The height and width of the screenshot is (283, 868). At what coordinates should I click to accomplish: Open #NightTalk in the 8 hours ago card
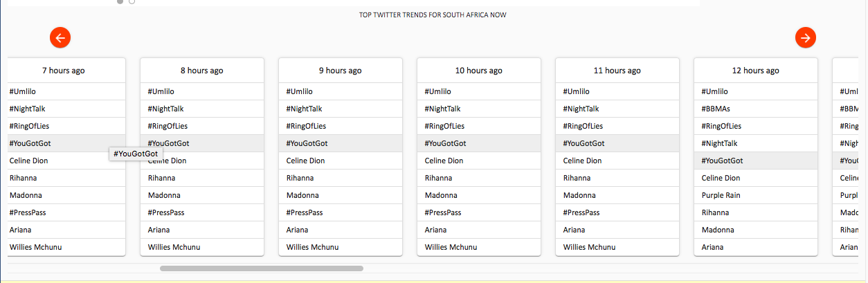pos(165,109)
